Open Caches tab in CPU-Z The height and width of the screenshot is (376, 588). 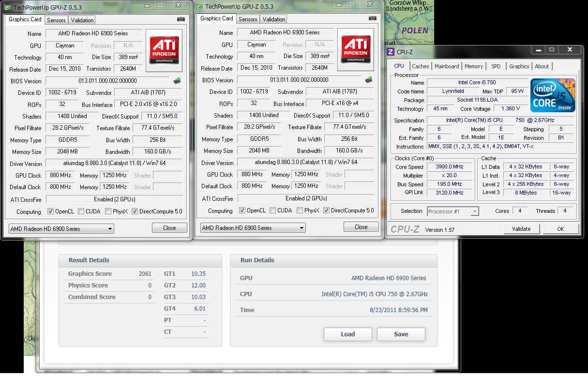(421, 66)
